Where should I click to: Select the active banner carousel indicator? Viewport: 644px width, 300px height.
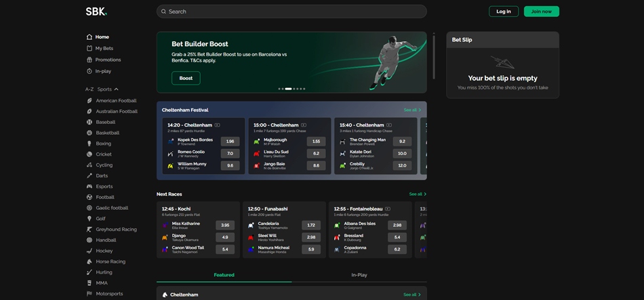pos(288,89)
